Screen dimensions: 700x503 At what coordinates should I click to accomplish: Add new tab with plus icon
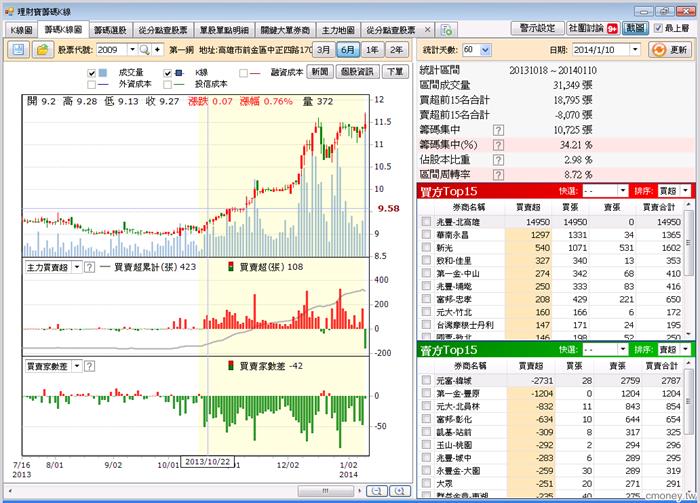447,31
